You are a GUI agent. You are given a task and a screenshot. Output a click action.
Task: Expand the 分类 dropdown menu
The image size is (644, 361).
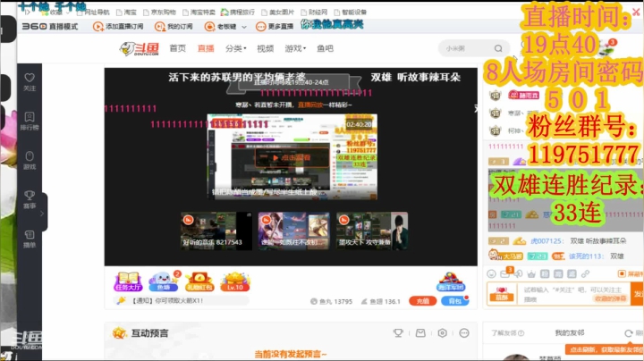pos(236,48)
